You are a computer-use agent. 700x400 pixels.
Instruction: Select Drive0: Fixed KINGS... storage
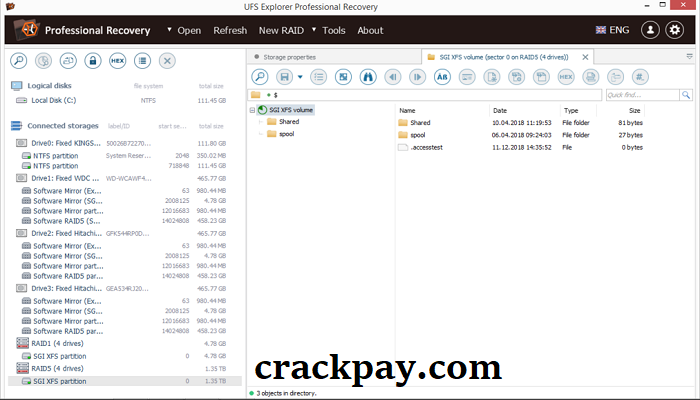pos(66,143)
